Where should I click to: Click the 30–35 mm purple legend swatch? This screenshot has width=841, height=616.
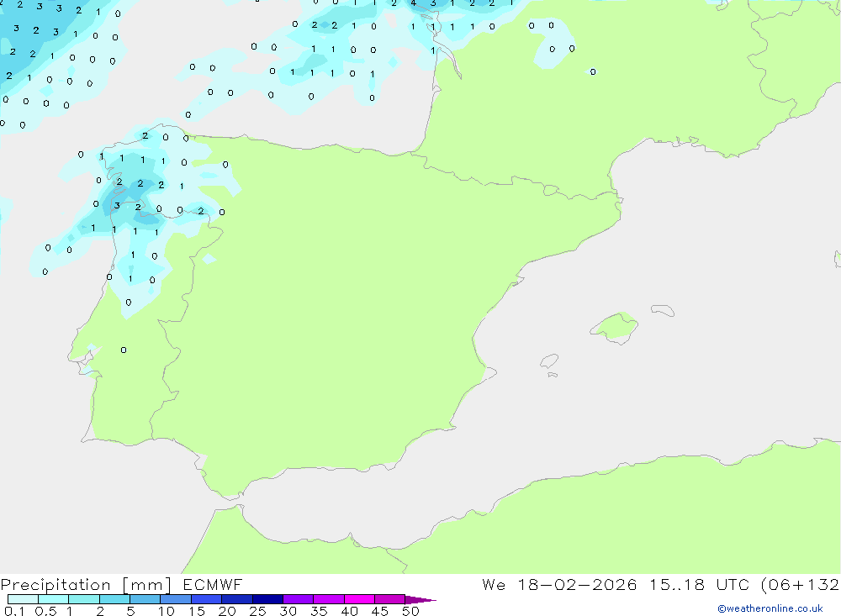[299, 599]
